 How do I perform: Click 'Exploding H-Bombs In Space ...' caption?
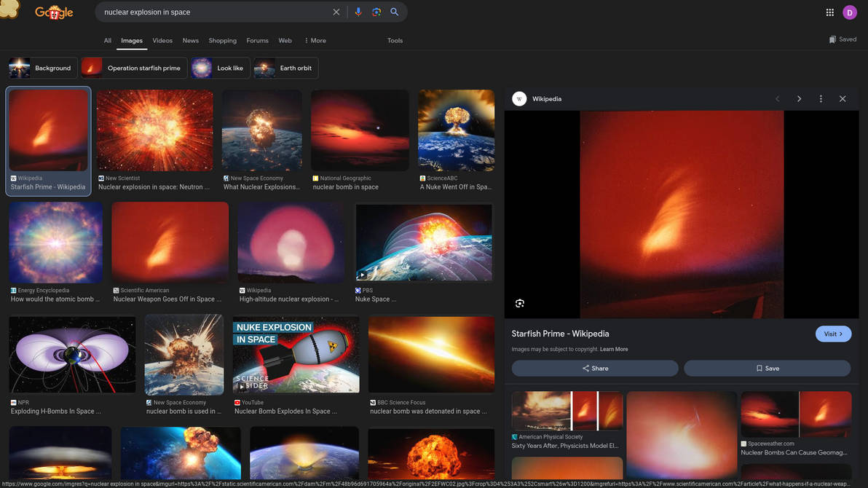point(56,412)
